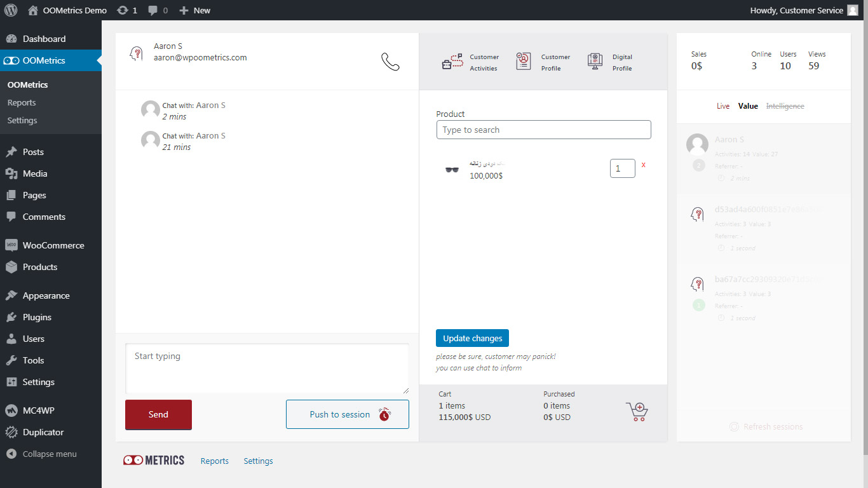Click Refresh sessions at the panel bottom

coord(766,427)
